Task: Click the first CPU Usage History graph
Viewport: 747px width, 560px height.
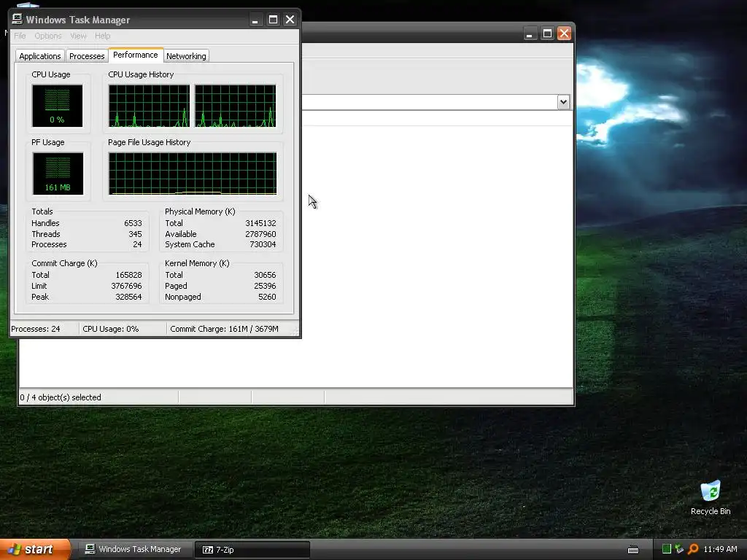Action: 149,106
